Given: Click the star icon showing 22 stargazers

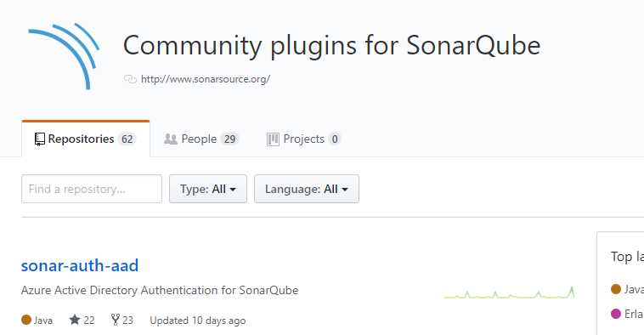Looking at the screenshot, I should [x=75, y=320].
